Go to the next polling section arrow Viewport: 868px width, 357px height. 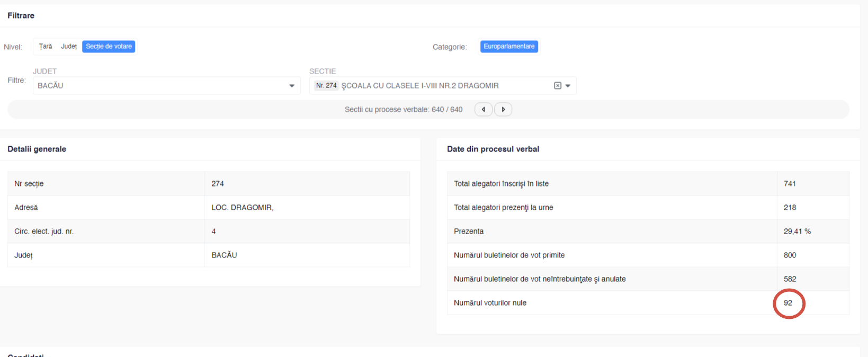tap(503, 110)
